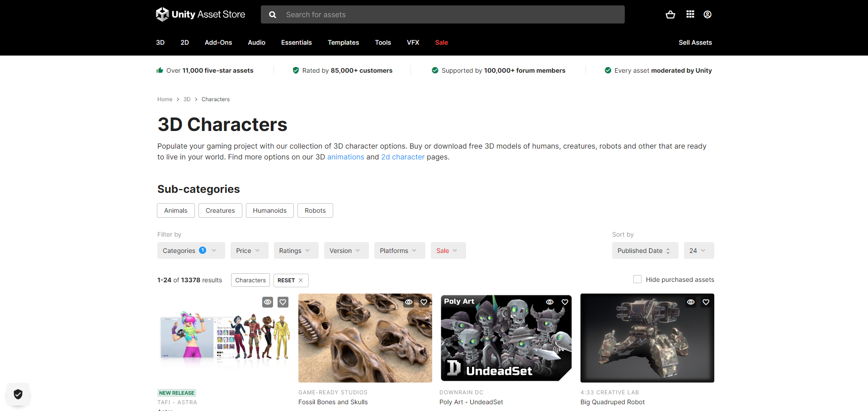Open the 24 results-per-page dropdown
The image size is (868, 411).
[x=699, y=251]
